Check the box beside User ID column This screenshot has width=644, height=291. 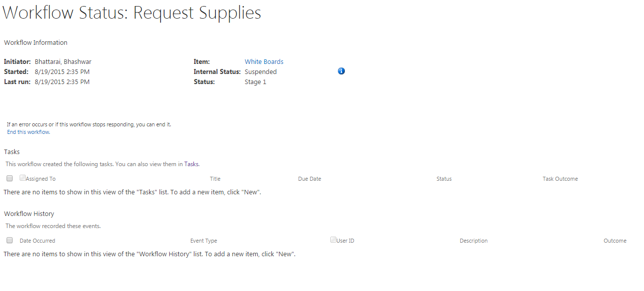pyautogui.click(x=333, y=240)
